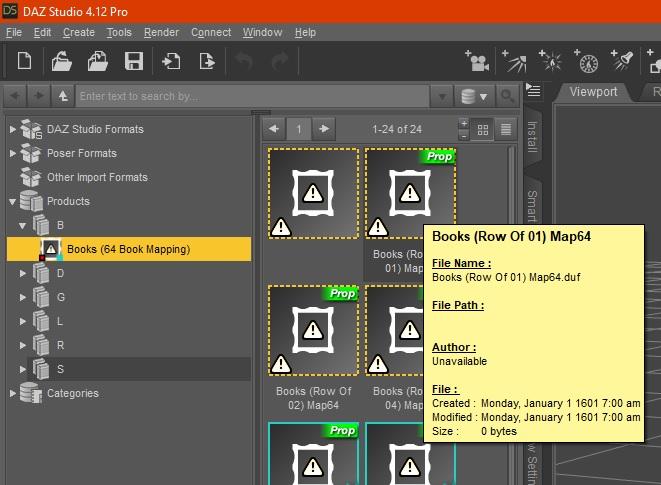Open the Create menu

(x=79, y=32)
